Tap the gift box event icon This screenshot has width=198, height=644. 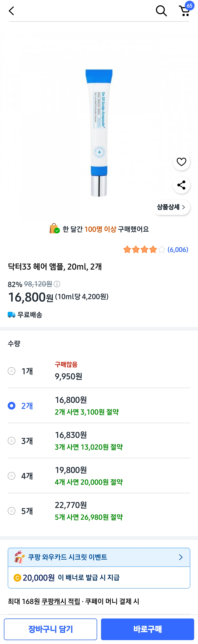(19, 557)
